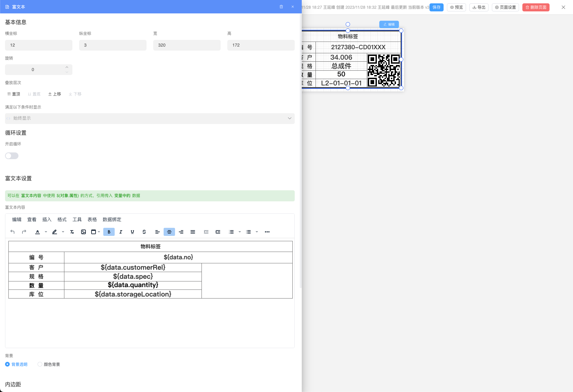The image size is (573, 392).
Task: Click the 删除页面 delete page button
Action: pos(536,7)
